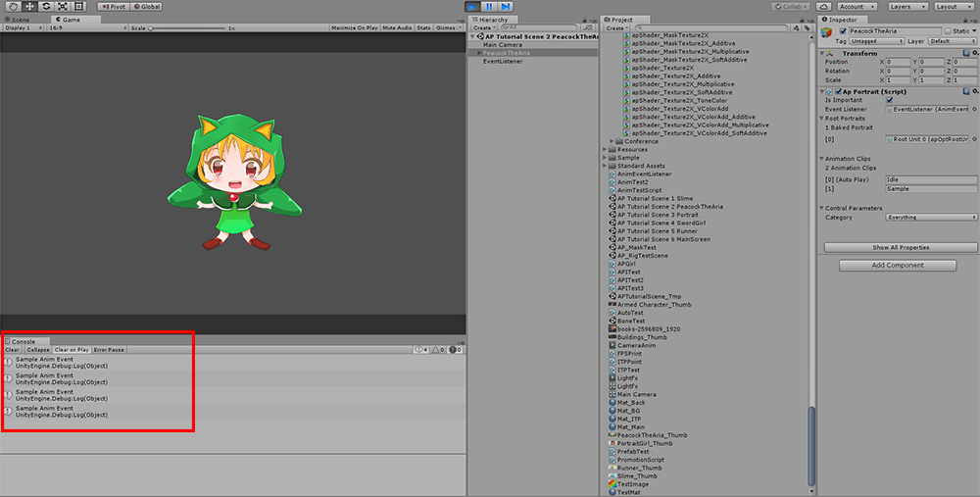Select Main Camera in Hierarchy
Screen dimensions: 980x497
[503, 45]
